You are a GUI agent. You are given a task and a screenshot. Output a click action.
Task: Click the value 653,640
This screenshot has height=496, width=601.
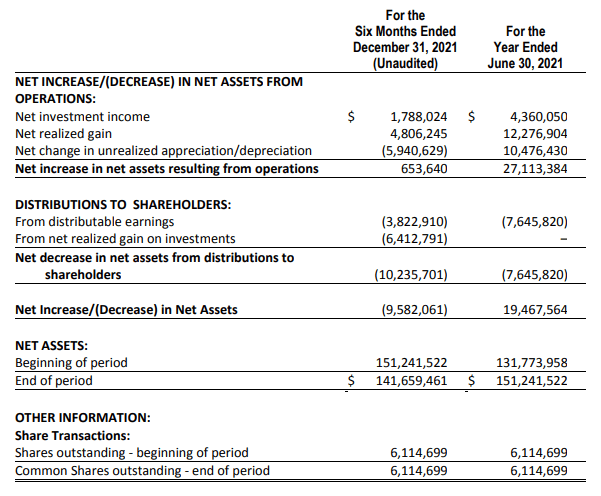pyautogui.click(x=424, y=169)
